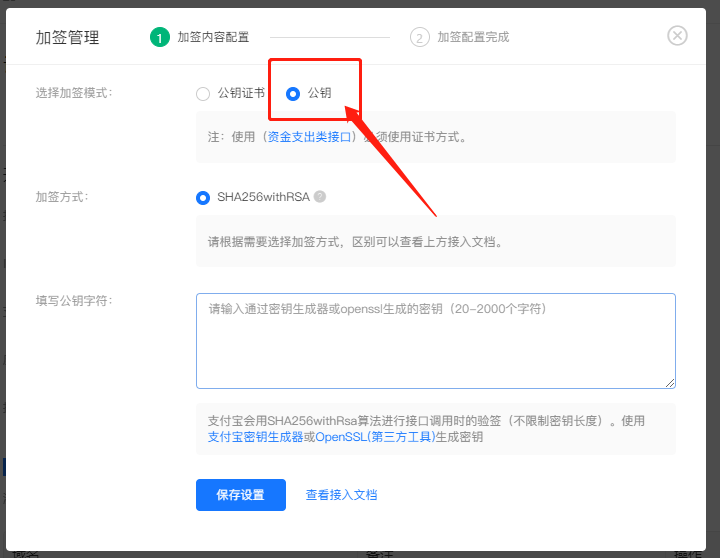Click the 加签管理 dialog title
This screenshot has height=558, width=720.
68,38
